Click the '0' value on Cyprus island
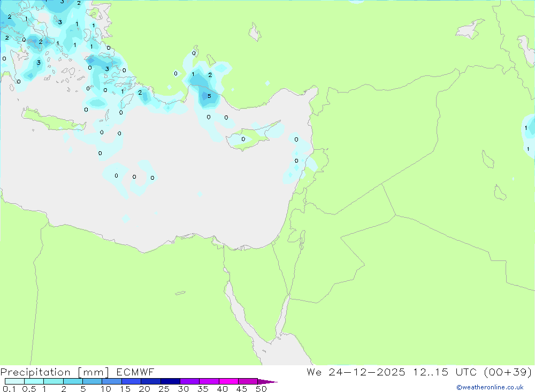 [x=243, y=139]
